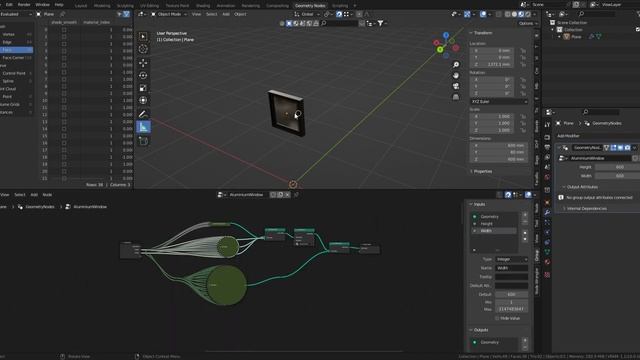Toggle modifier render visibility camera icon
This screenshot has width=640, height=360.
pyautogui.click(x=627, y=148)
